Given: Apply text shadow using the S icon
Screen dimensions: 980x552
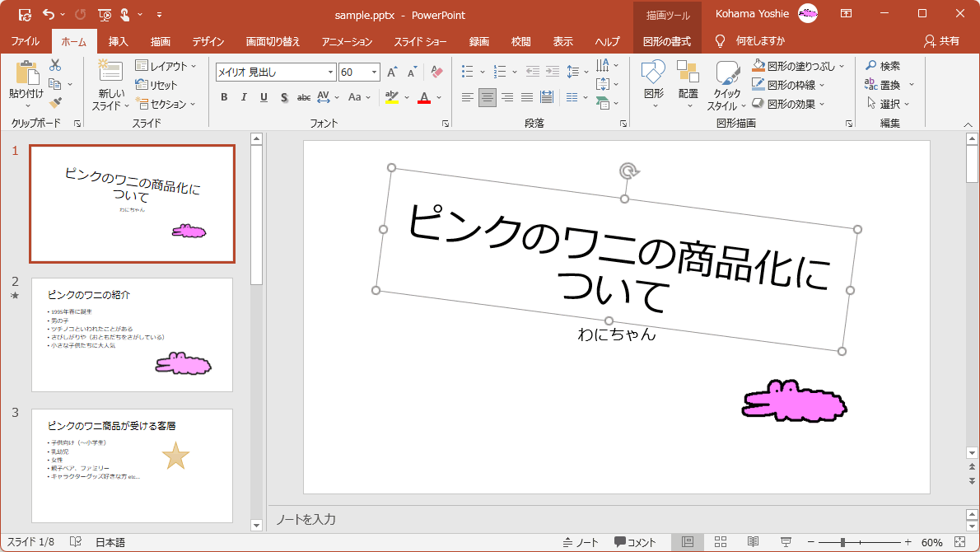Looking at the screenshot, I should [283, 97].
